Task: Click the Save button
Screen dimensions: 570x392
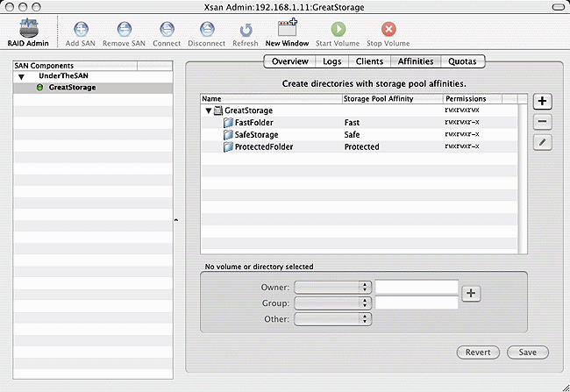Action: (527, 353)
